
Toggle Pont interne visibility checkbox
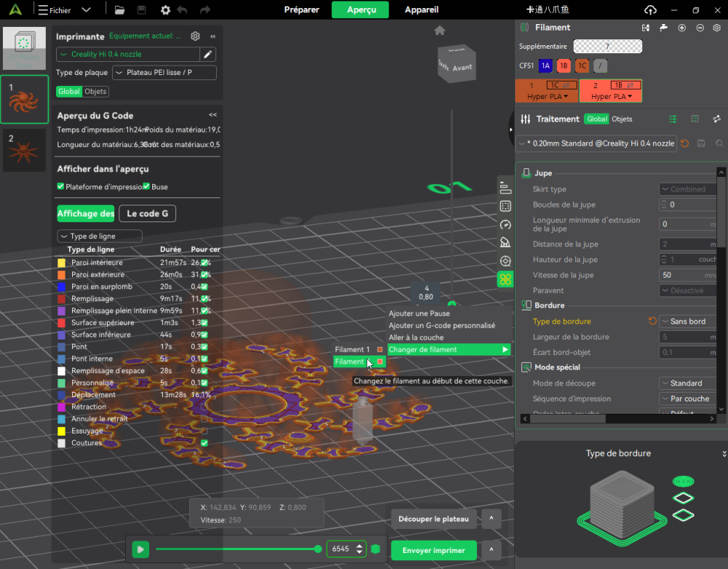(205, 358)
